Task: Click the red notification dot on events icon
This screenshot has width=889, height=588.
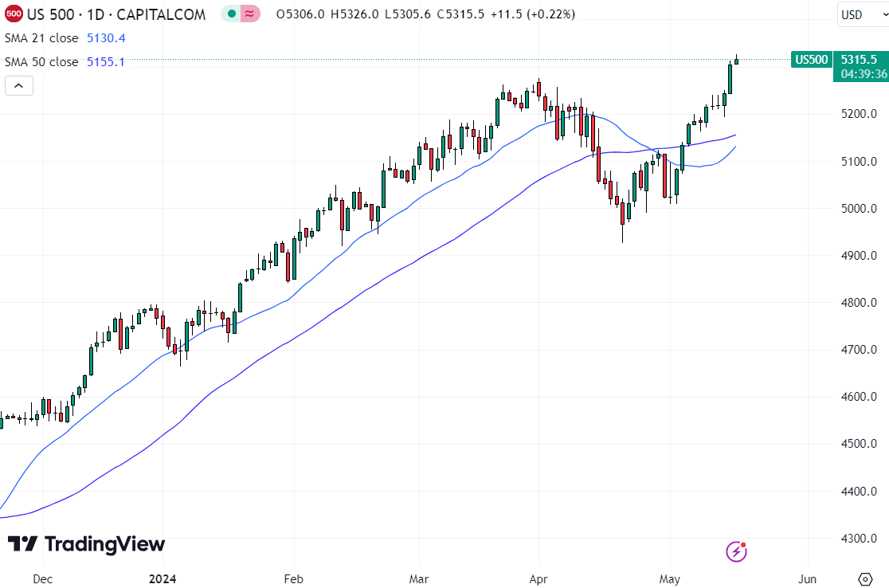Action: (742, 545)
